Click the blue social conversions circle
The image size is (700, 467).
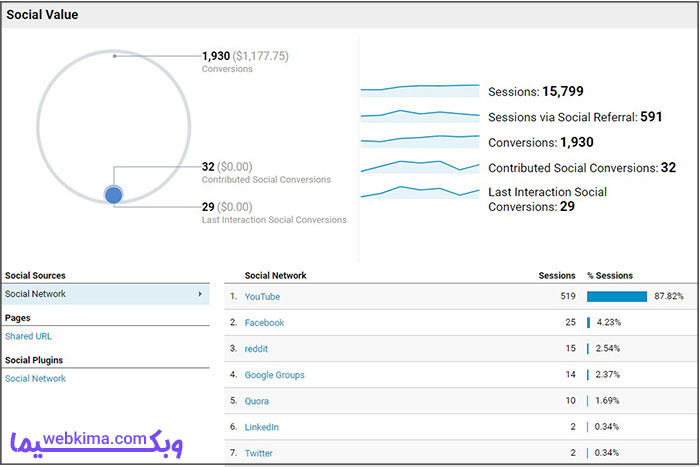[113, 195]
